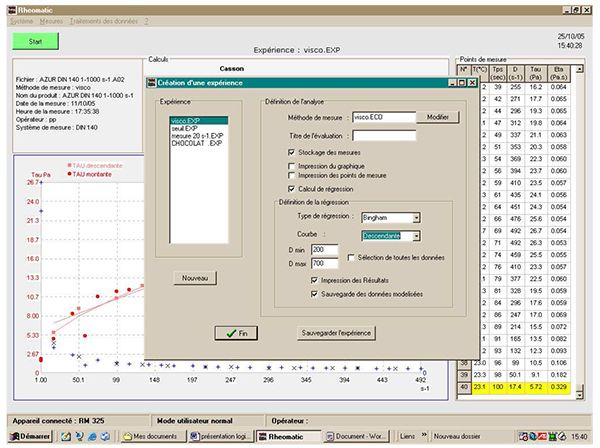Expand the Liens toolbar chevron

[x=424, y=435]
